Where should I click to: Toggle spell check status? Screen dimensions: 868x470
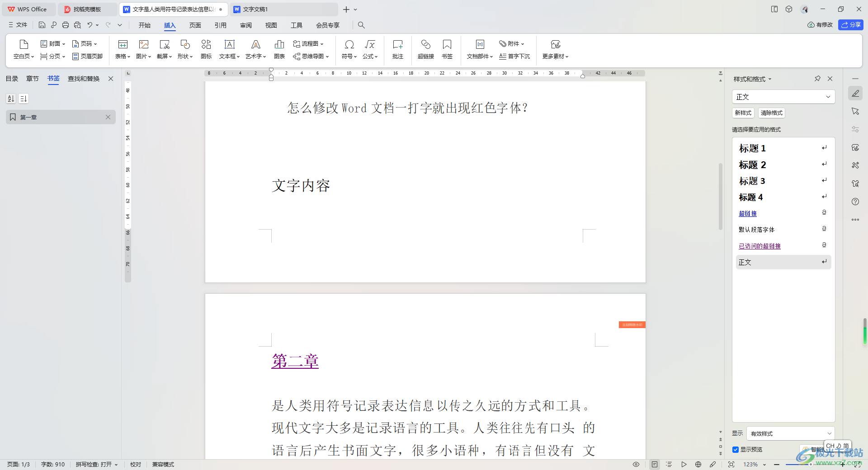click(x=96, y=465)
